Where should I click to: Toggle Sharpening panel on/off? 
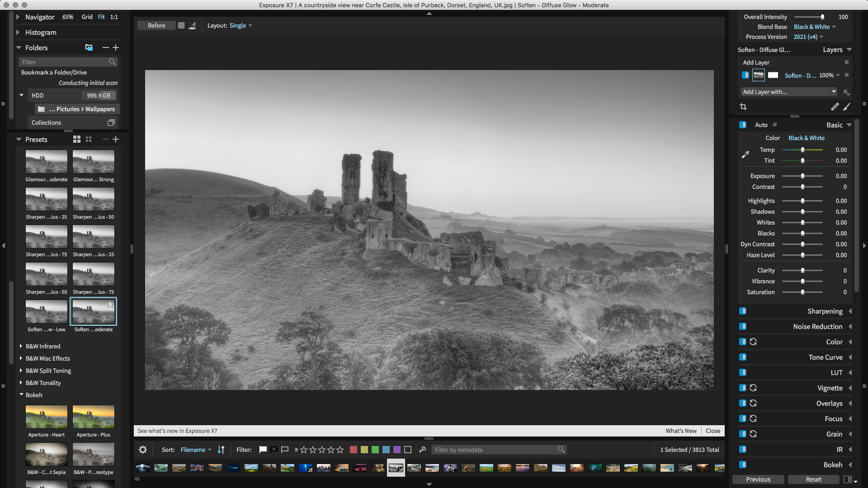point(743,311)
